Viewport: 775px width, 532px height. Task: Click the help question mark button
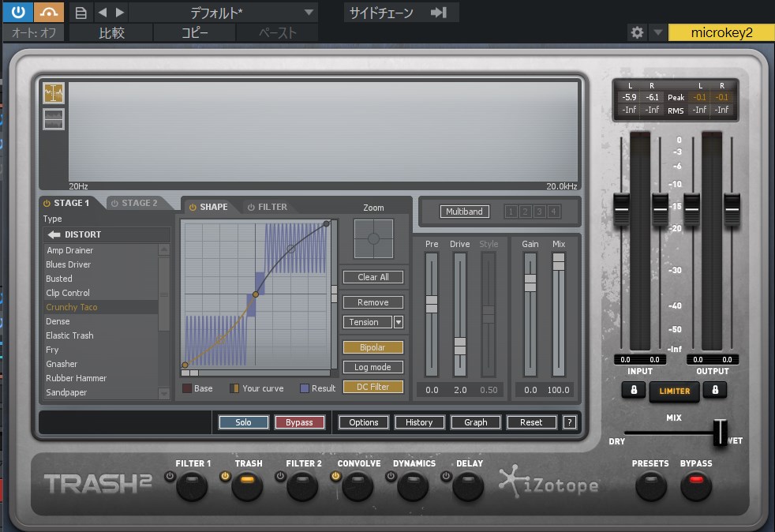point(569,422)
